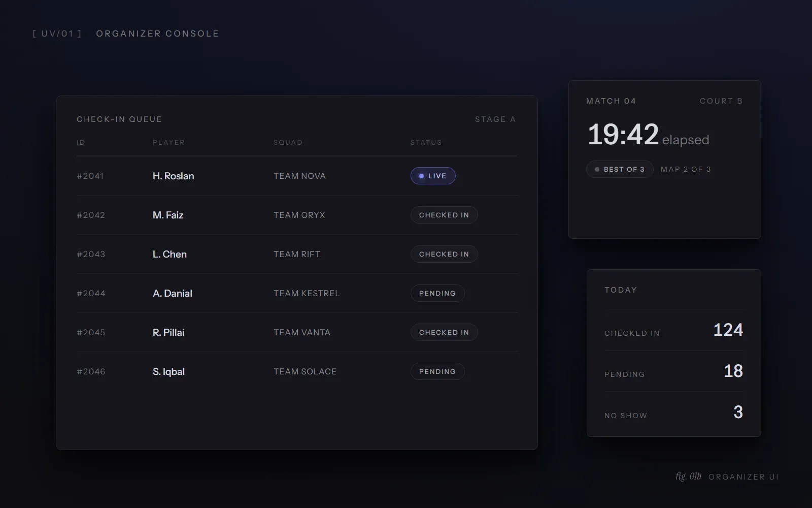Click squad TEAM KESTREL
Image resolution: width=812 pixels, height=508 pixels.
(x=307, y=293)
